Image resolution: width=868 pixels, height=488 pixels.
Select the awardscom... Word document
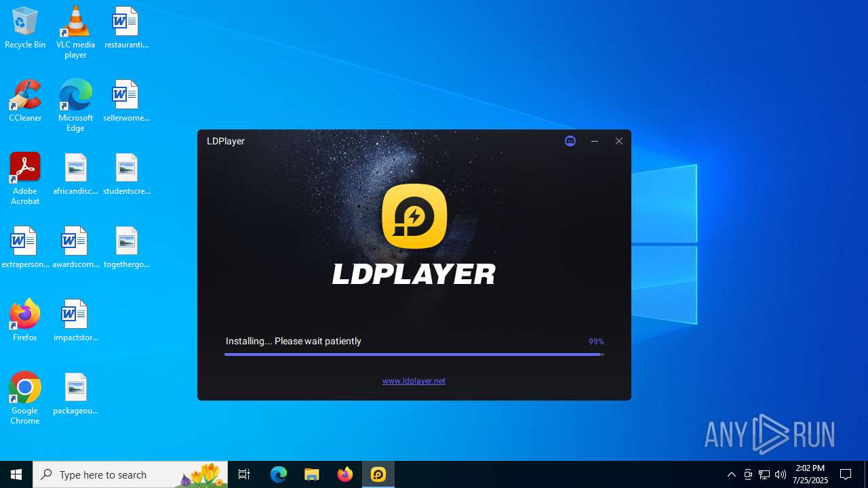[75, 248]
